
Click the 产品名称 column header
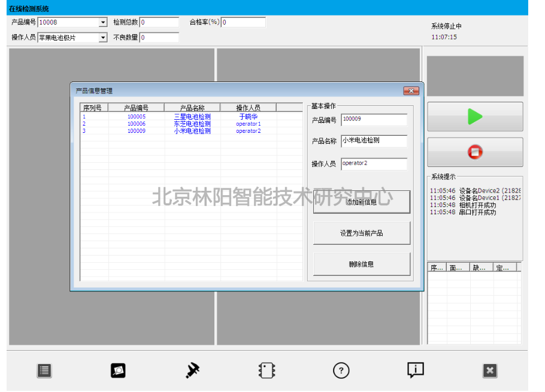click(192, 108)
